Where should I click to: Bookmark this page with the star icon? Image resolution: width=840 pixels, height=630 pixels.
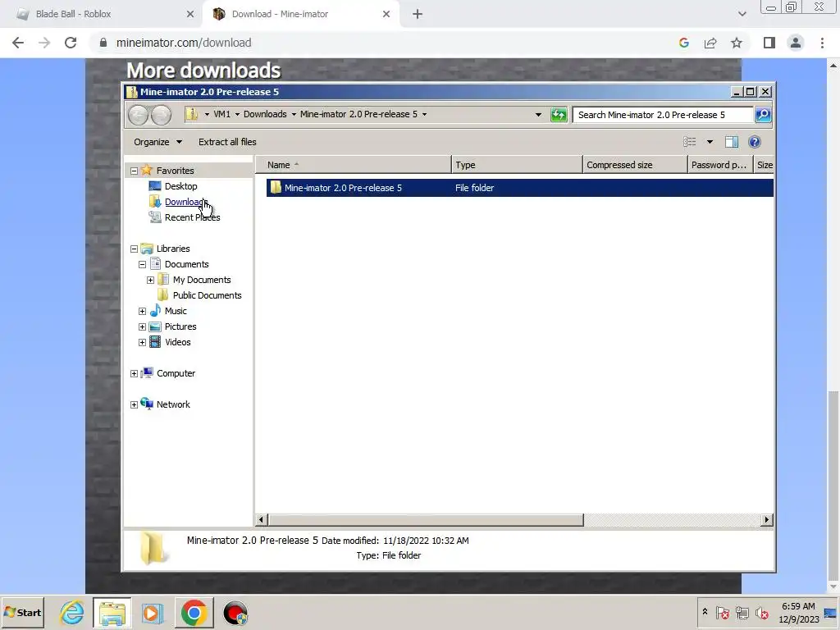(x=737, y=43)
